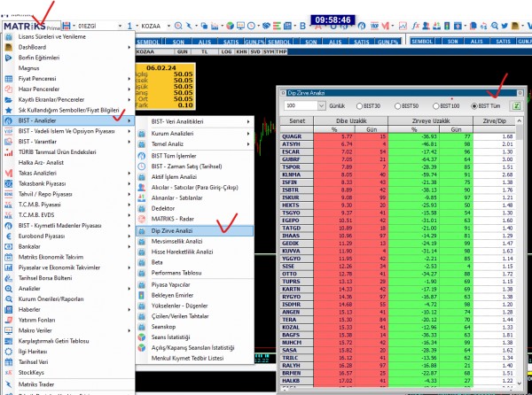Open Halka Arz- Analist menu item
This screenshot has height=395, width=532.
(41, 163)
